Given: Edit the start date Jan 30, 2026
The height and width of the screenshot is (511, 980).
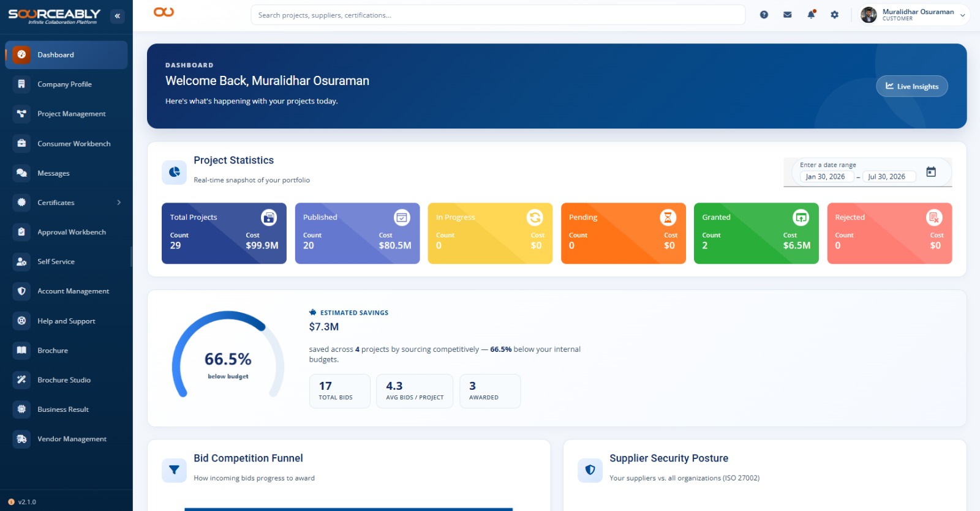Looking at the screenshot, I should [x=826, y=177].
